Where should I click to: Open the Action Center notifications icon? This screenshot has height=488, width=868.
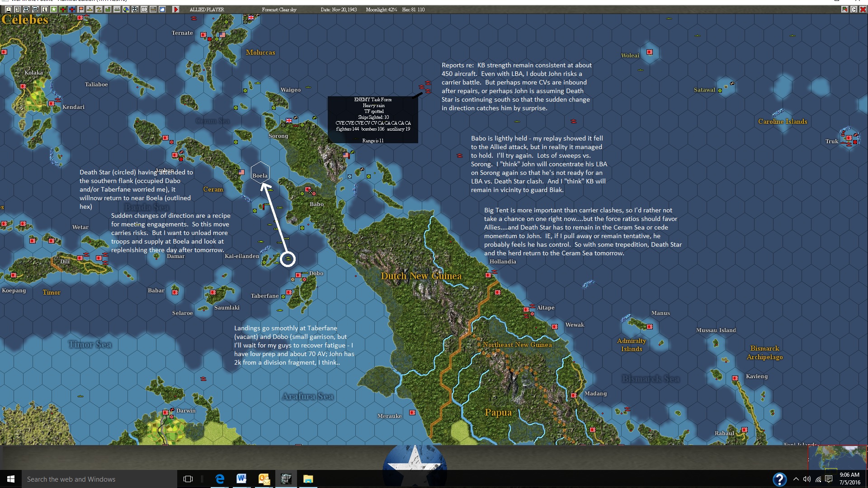829,479
